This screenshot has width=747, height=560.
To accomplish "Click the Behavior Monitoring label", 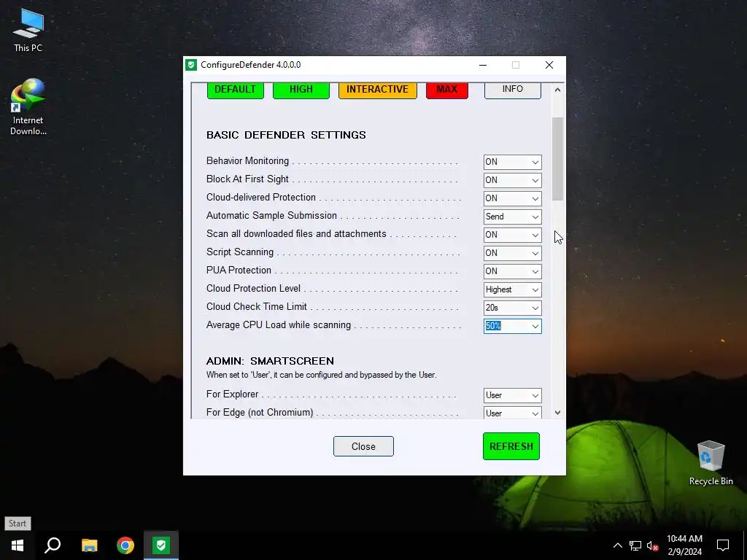I will click(x=248, y=161).
